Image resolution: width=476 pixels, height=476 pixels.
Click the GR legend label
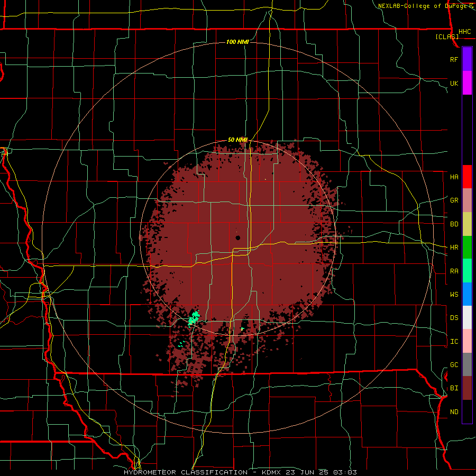[454, 200]
